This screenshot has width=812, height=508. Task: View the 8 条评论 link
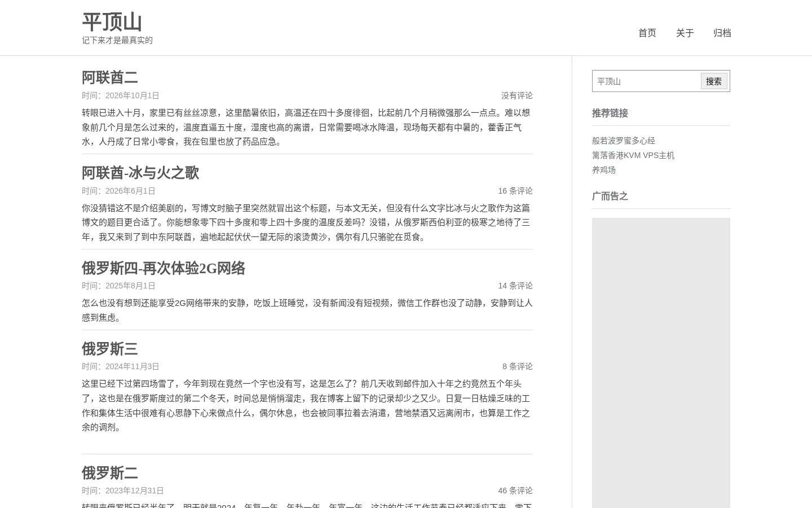(518, 366)
